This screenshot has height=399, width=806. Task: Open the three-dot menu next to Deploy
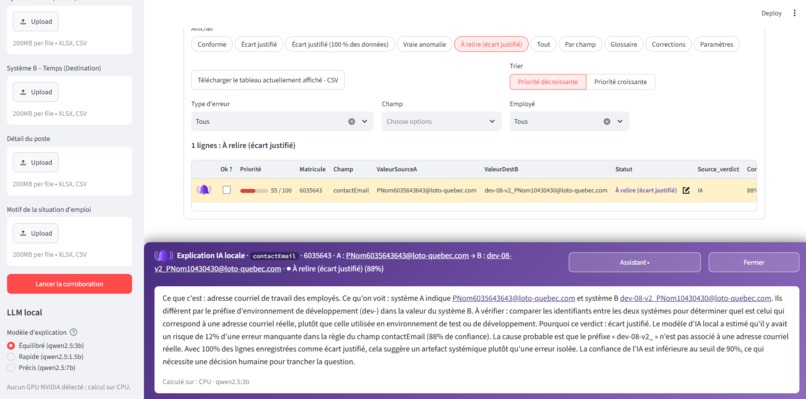[795, 13]
